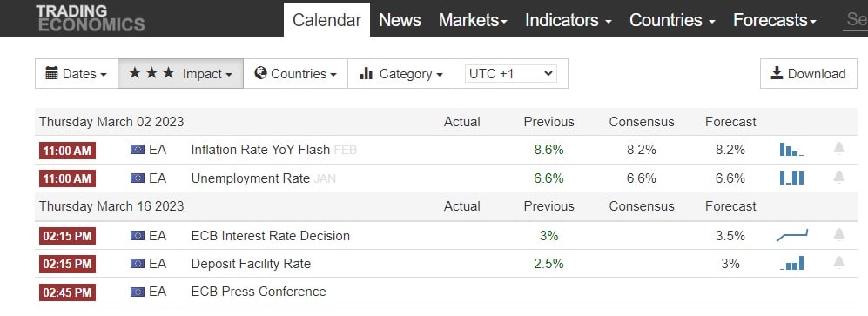Viewport: 868px width, 316px height.
Task: Click the Euro Area flag beside Inflation Rate
Action: pos(138,150)
